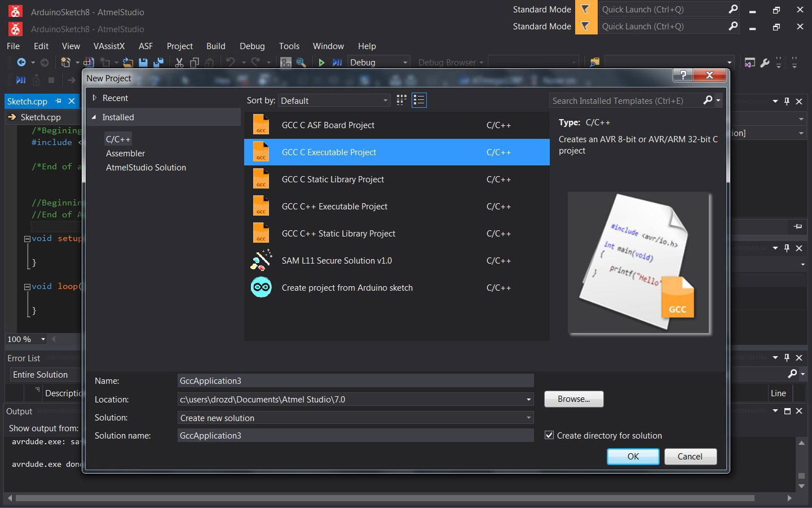Select the C/C++ template category
Viewport: 812px width, 508px height.
pos(118,139)
